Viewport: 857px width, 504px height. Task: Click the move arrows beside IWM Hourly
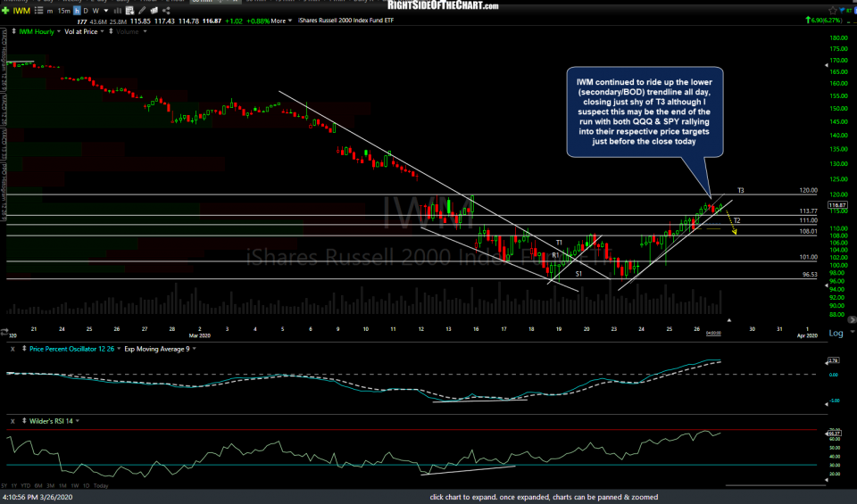pos(13,32)
